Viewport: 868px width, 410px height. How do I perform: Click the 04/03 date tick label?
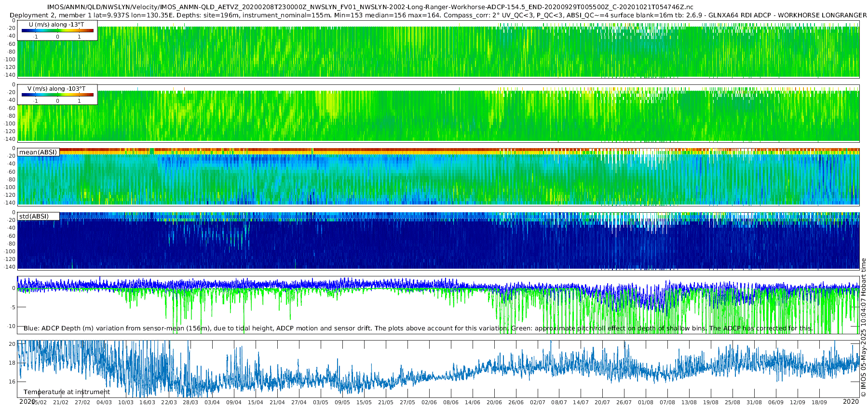(x=104, y=402)
